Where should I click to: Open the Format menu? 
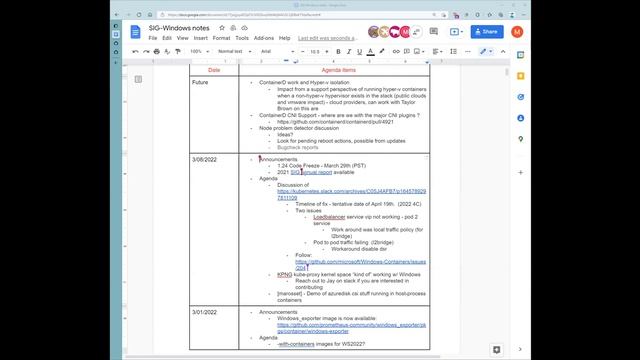point(221,38)
